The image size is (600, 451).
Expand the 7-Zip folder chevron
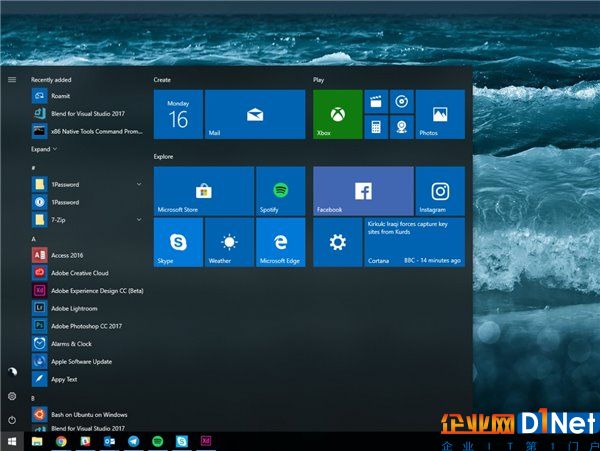click(139, 220)
